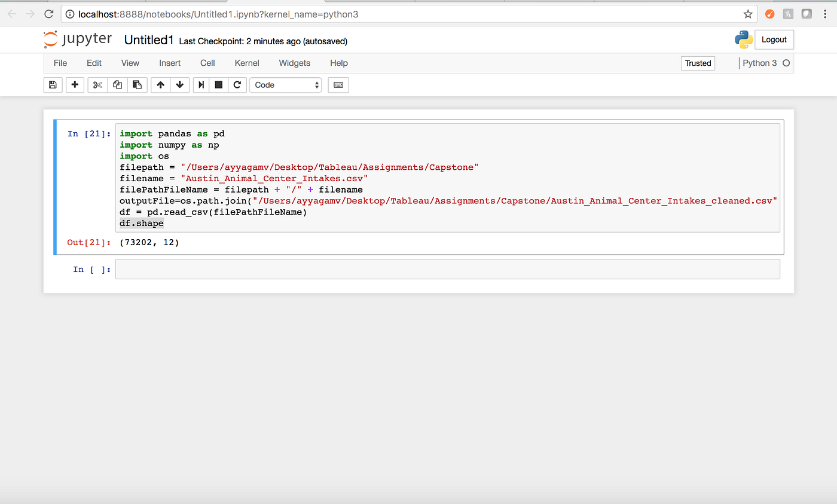Open the cell type dropdown showing Code

click(x=285, y=85)
